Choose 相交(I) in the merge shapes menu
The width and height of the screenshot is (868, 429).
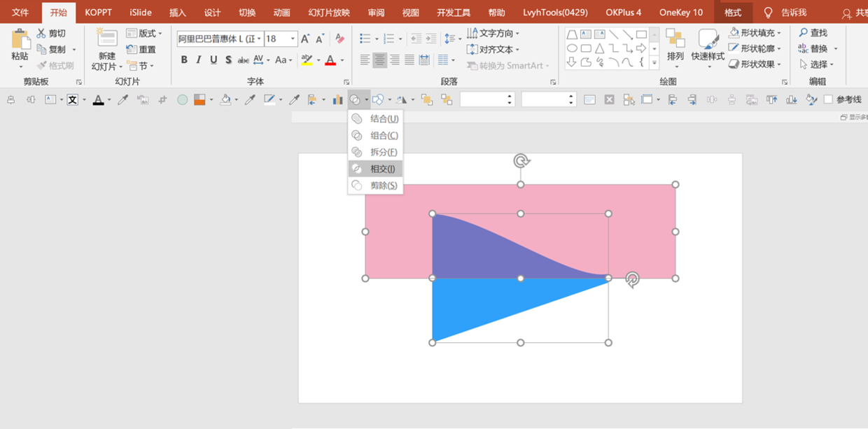tap(375, 169)
